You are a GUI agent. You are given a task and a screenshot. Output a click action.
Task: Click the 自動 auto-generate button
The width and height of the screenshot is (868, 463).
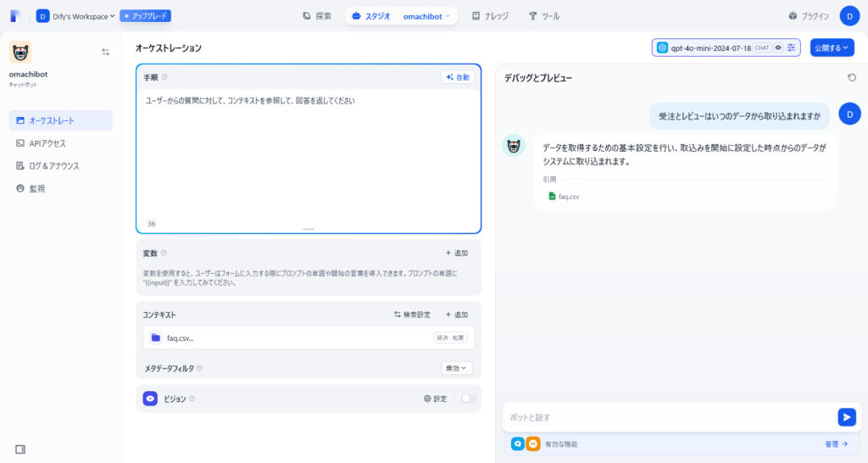[458, 77]
